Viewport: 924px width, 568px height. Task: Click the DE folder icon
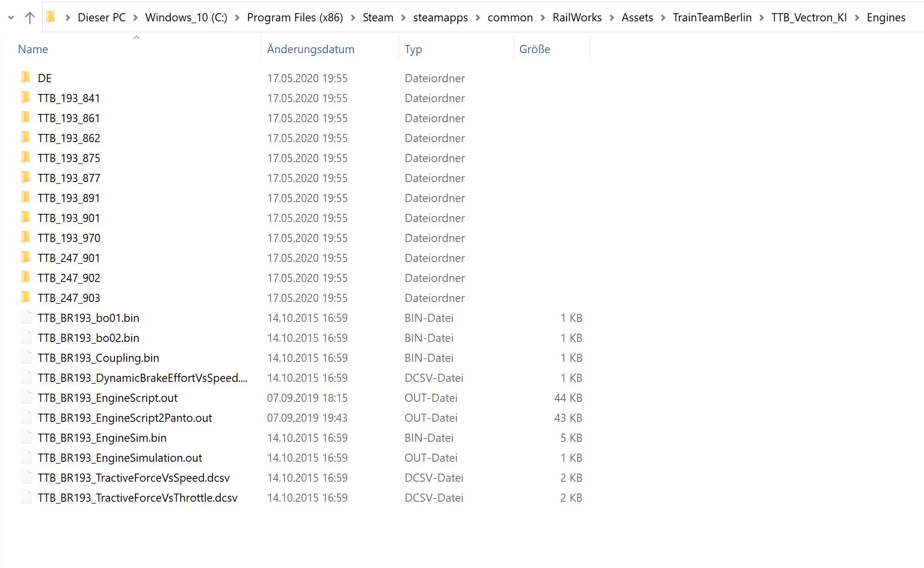(26, 78)
